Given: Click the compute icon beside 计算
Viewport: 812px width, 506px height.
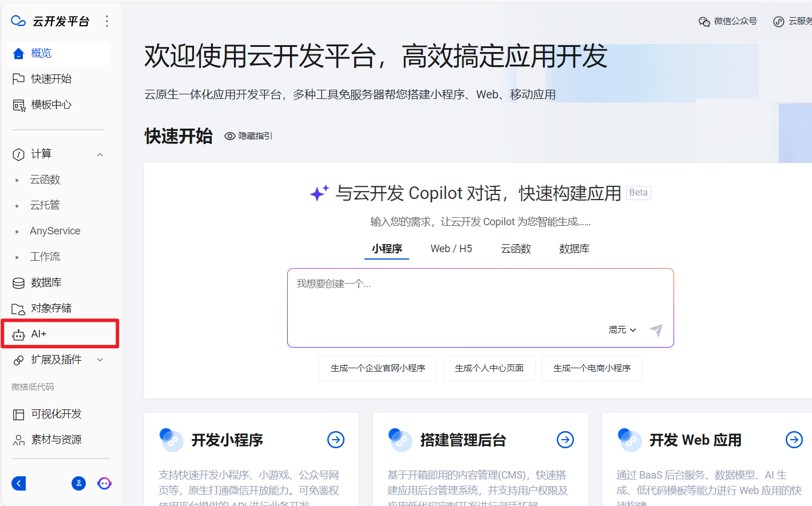Looking at the screenshot, I should 18,154.
